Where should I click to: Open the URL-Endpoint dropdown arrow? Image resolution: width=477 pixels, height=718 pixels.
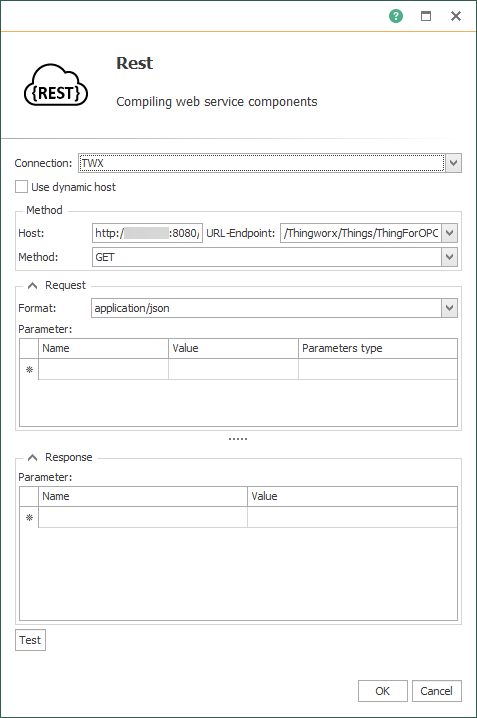(x=450, y=233)
